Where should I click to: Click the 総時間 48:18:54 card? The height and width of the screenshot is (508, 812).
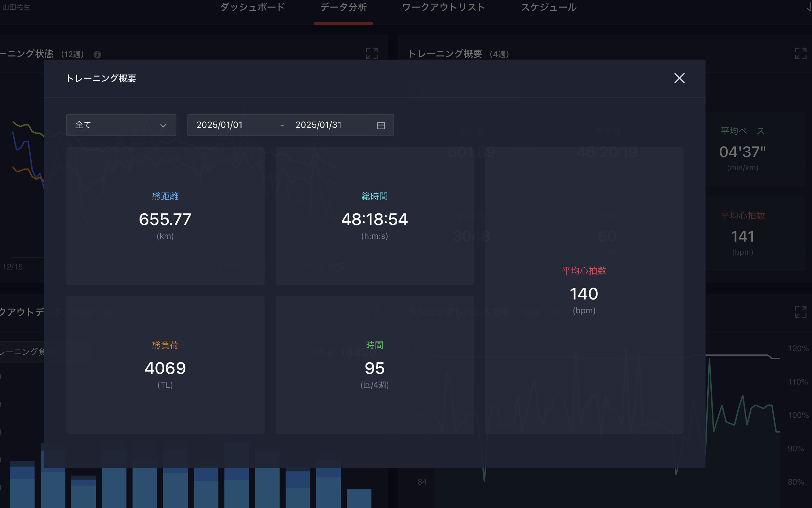(374, 216)
